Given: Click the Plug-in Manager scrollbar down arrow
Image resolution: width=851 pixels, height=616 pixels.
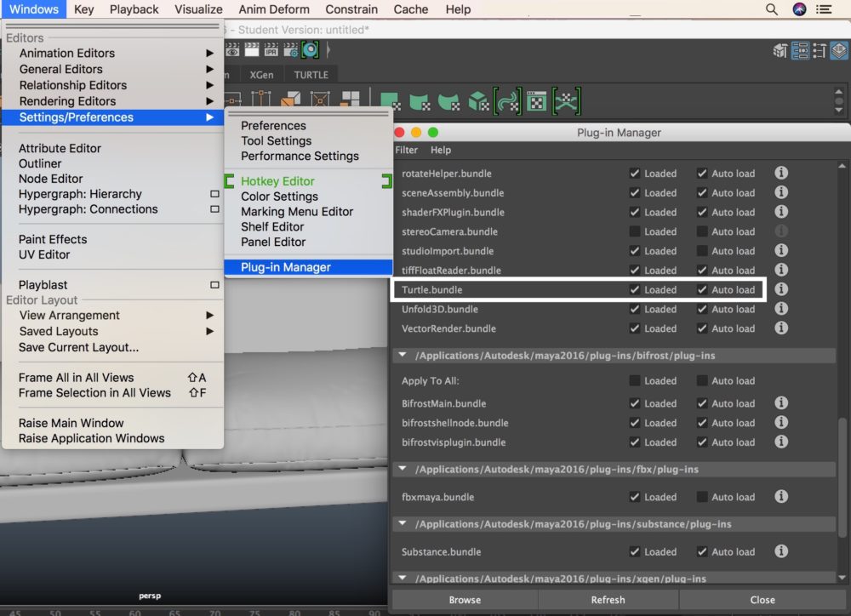Looking at the screenshot, I should tap(842, 578).
